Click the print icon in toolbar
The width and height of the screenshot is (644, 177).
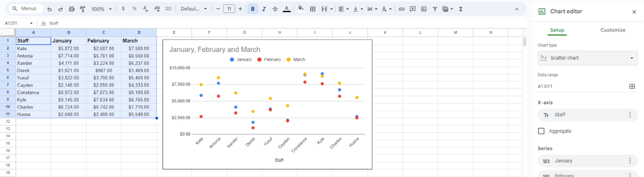tap(72, 9)
